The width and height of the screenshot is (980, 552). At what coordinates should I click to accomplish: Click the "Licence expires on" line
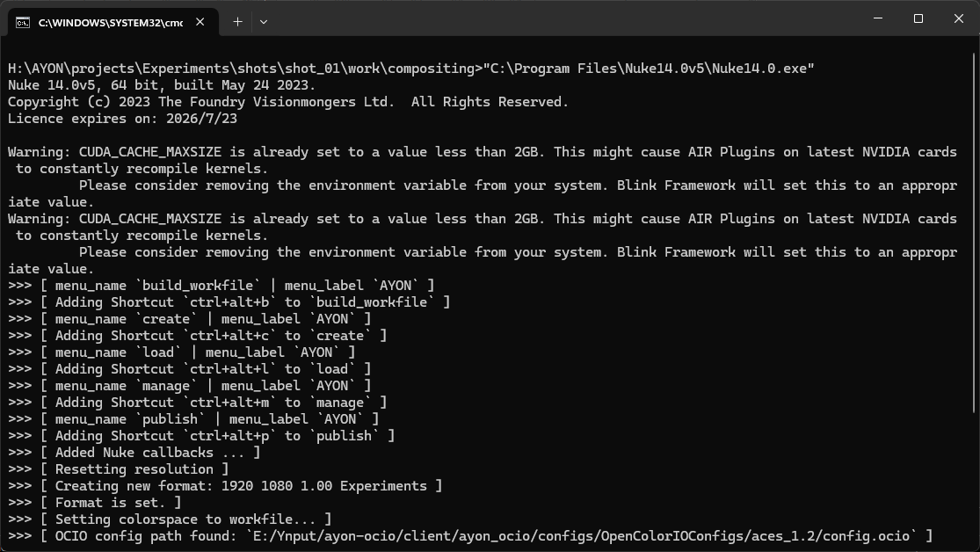123,119
